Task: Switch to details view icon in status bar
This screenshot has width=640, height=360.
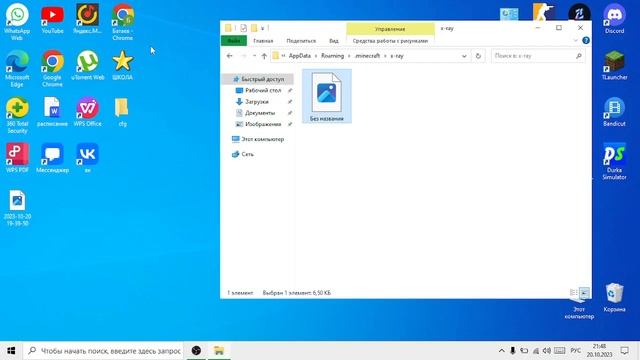Action: point(573,293)
